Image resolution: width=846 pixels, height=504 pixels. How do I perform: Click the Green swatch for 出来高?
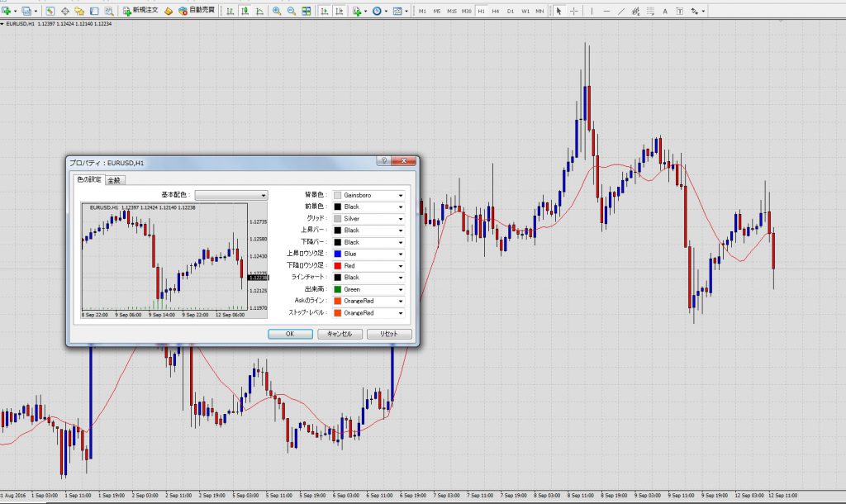[x=338, y=289]
